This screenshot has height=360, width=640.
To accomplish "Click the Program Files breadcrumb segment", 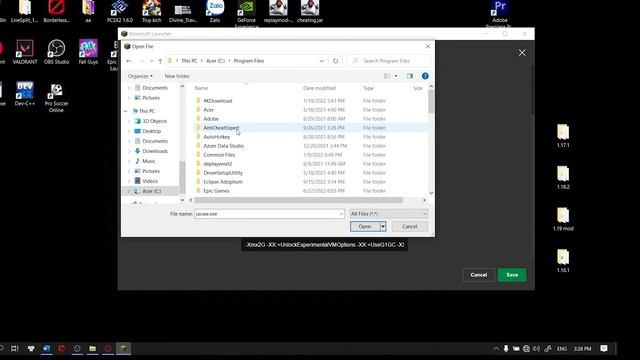I will tap(249, 61).
